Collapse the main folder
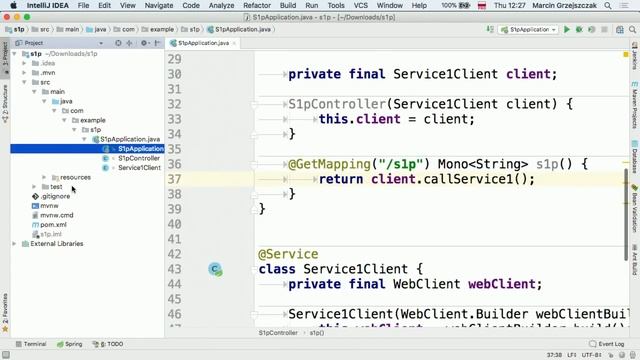 tap(34, 92)
